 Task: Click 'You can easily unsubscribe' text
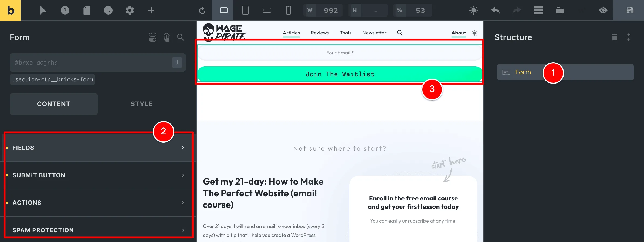coord(413,221)
